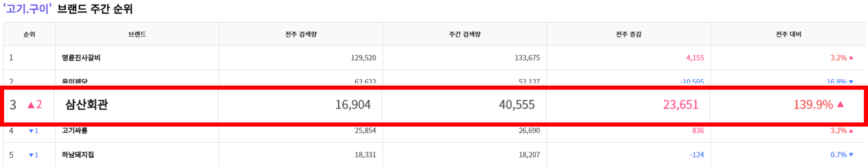Sort by the 전주 검색량 column header

point(301,34)
